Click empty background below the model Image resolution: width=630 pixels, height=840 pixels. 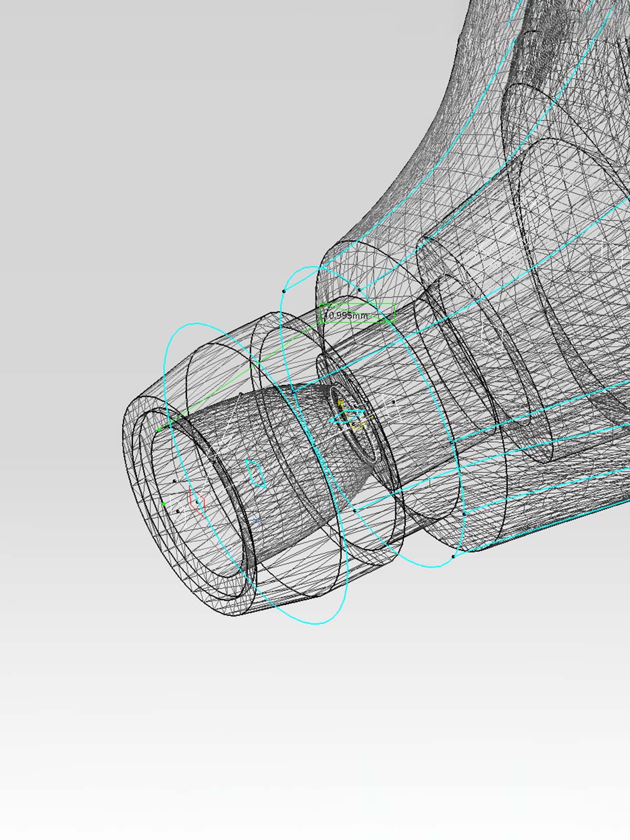pos(315,735)
